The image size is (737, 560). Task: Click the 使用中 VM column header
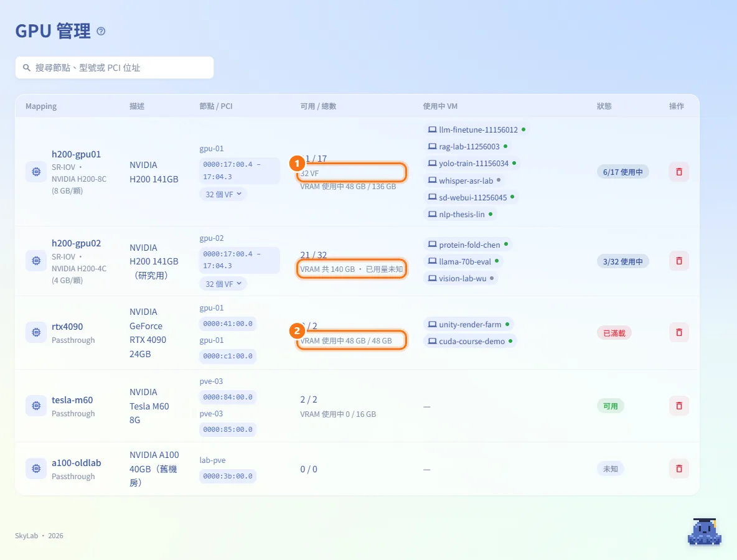(x=440, y=106)
